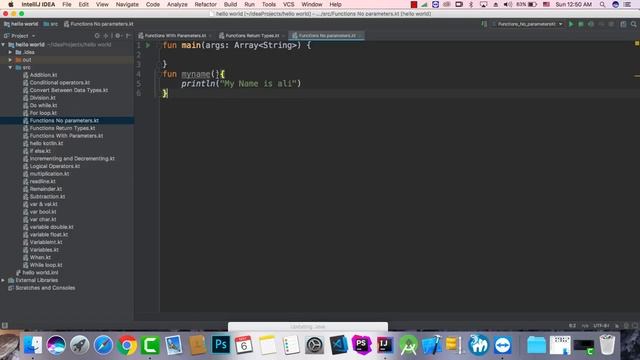The width and height of the screenshot is (640, 360).
Task: Click the Debug bug icon in toolbar
Action: pyautogui.click(x=581, y=24)
